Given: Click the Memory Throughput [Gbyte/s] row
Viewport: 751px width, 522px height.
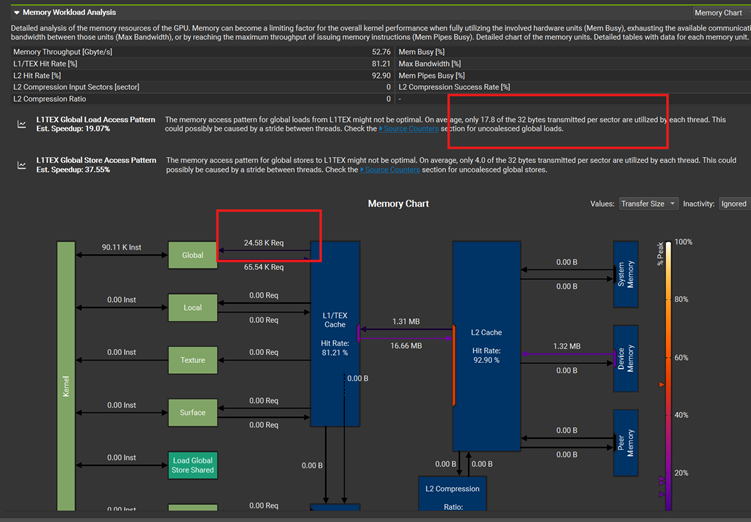Looking at the screenshot, I should [201, 52].
